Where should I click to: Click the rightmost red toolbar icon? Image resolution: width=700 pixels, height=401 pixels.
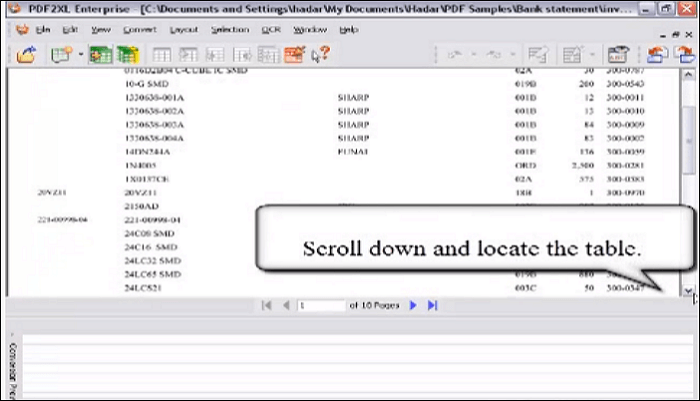click(x=687, y=56)
